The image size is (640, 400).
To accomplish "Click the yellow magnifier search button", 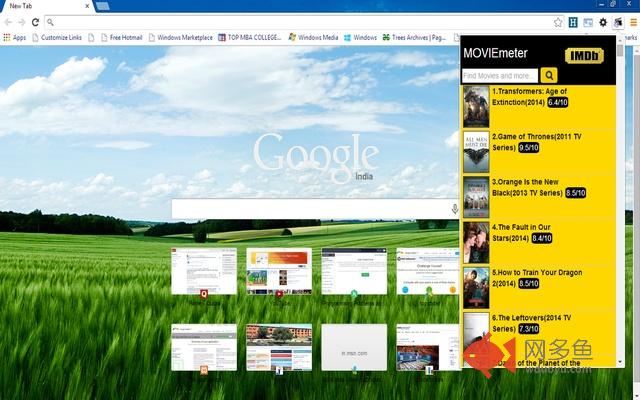I will point(549,76).
